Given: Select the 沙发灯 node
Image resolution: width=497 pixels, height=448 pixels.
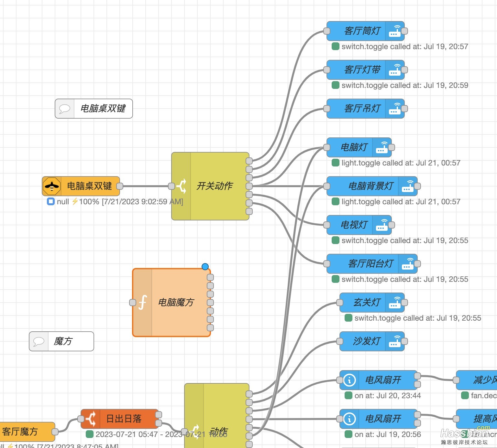Looking at the screenshot, I should click(x=372, y=341).
